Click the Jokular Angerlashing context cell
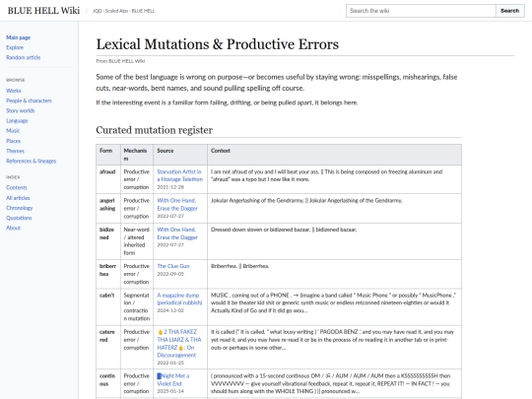Image resolution: width=532 pixels, height=399 pixels. [x=334, y=208]
